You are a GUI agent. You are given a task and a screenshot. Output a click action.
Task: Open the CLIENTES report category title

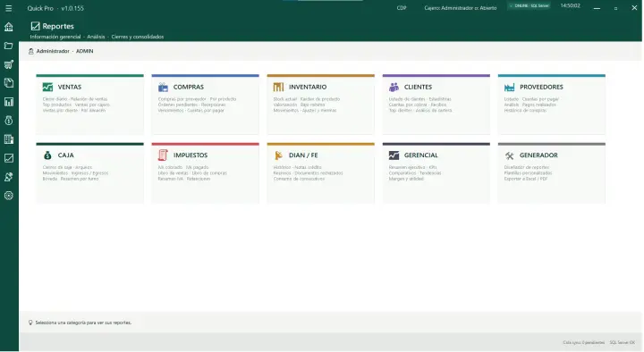418,87
